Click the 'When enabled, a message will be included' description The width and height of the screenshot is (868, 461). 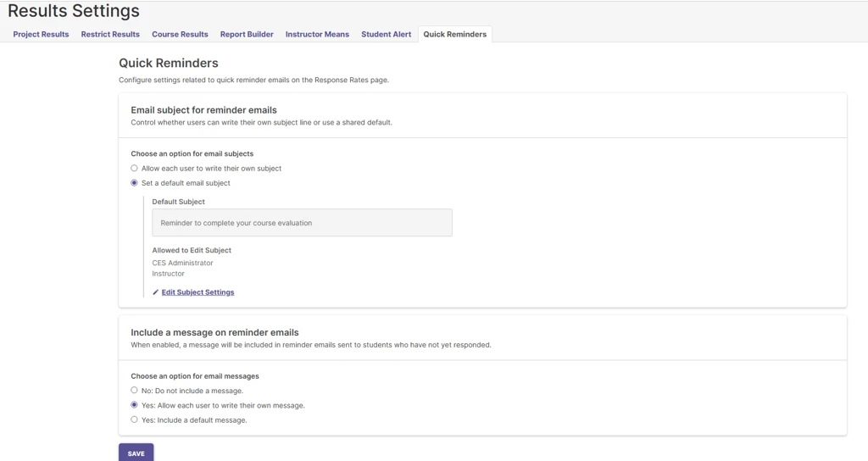(x=311, y=345)
